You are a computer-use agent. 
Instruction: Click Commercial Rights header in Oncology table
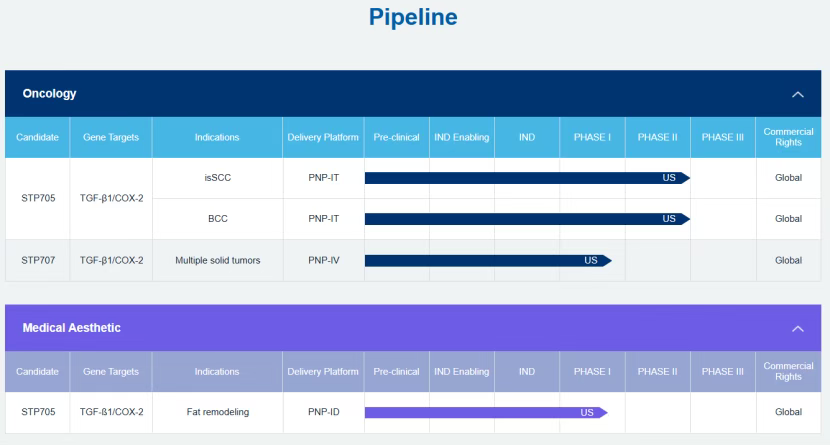tap(788, 137)
